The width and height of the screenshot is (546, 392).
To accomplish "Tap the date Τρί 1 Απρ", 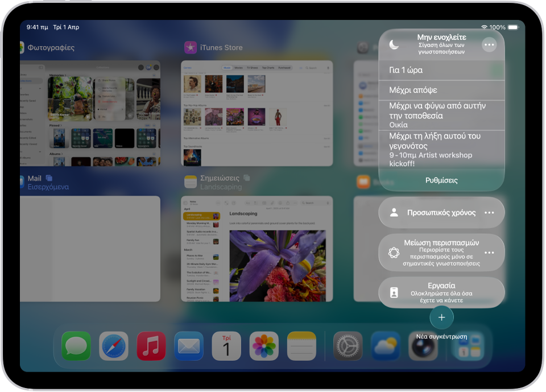I will pos(66,27).
